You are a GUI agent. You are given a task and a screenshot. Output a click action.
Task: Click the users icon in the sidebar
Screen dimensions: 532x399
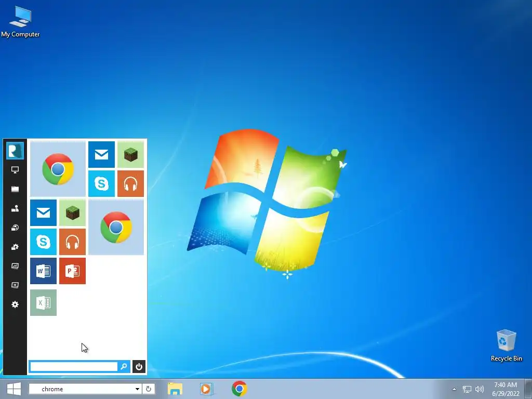click(x=15, y=209)
